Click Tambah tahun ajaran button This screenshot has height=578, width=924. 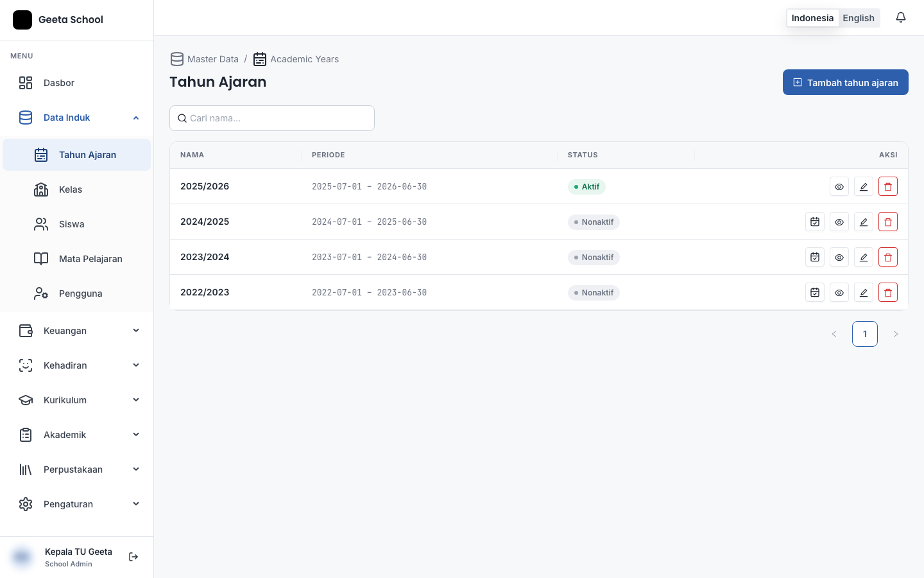coord(846,82)
